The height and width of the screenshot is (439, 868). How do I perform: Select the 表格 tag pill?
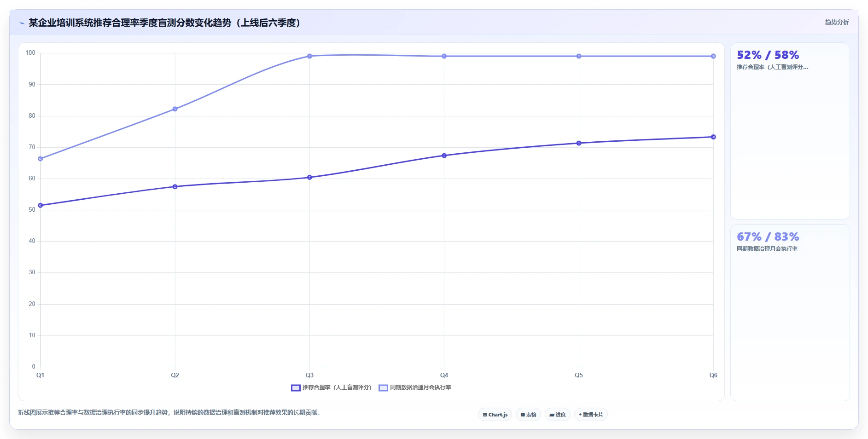(x=528, y=415)
